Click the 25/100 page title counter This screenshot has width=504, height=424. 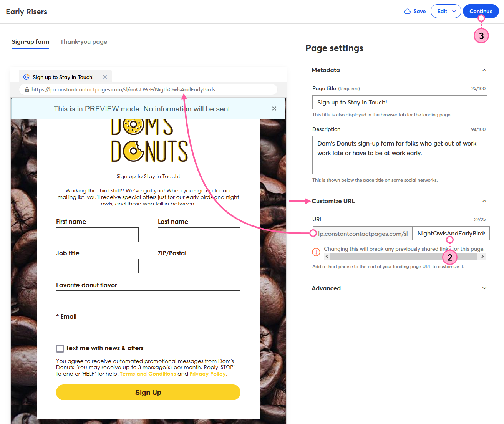pyautogui.click(x=478, y=88)
